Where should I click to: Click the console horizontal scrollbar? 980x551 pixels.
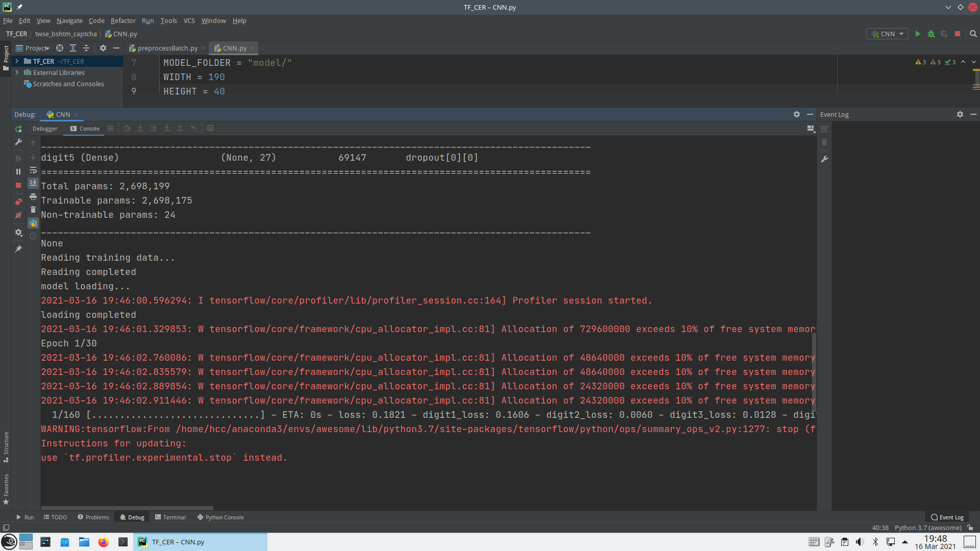[x=127, y=508]
